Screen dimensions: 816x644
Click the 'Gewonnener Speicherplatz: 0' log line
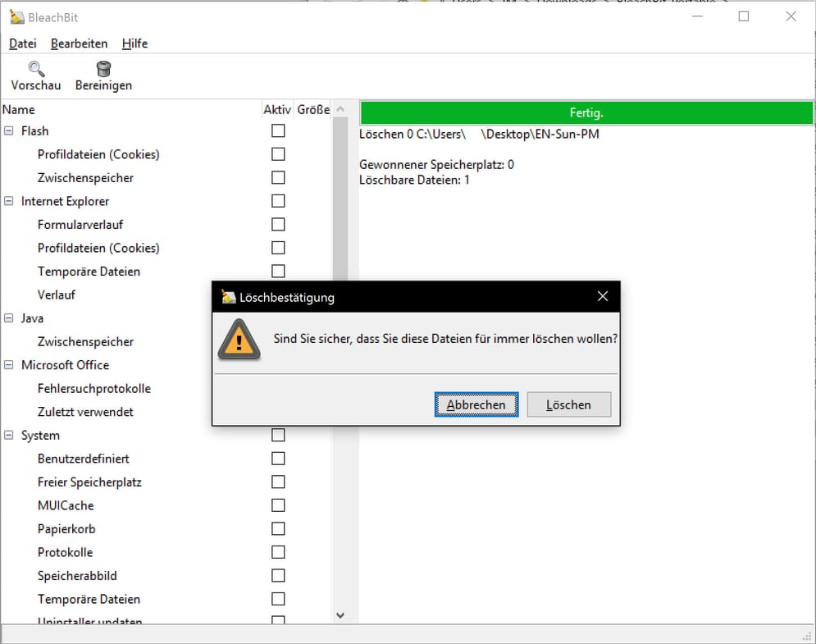point(436,165)
